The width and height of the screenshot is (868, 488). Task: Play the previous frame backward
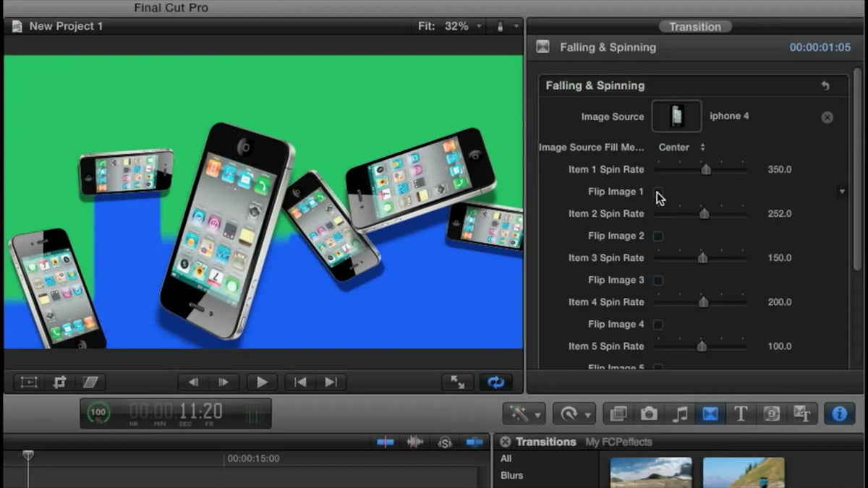click(x=193, y=382)
